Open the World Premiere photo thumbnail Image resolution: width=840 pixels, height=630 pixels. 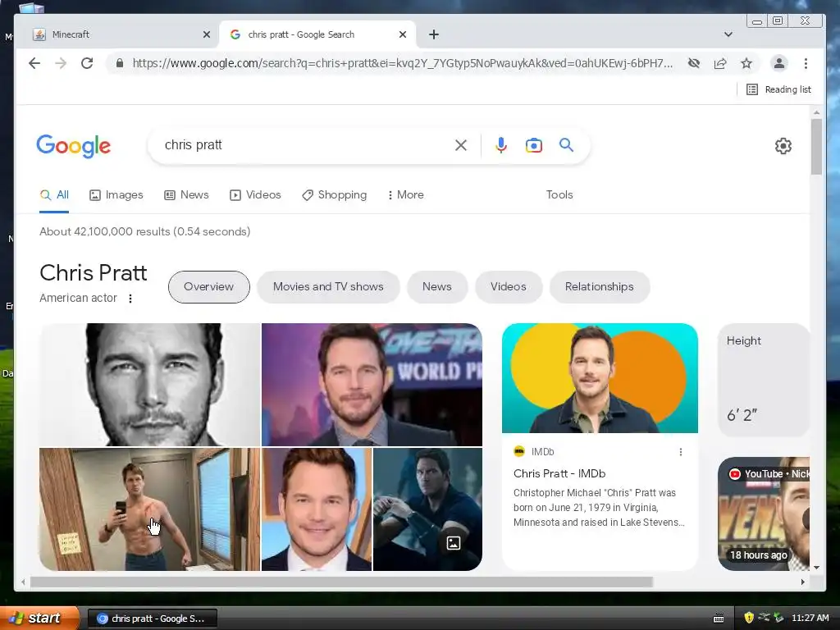coord(372,384)
